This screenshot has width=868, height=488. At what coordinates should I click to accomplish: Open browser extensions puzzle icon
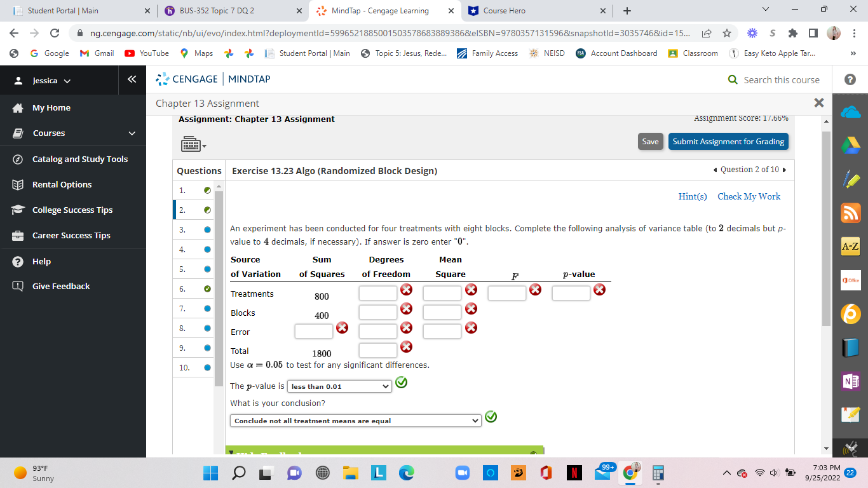792,33
